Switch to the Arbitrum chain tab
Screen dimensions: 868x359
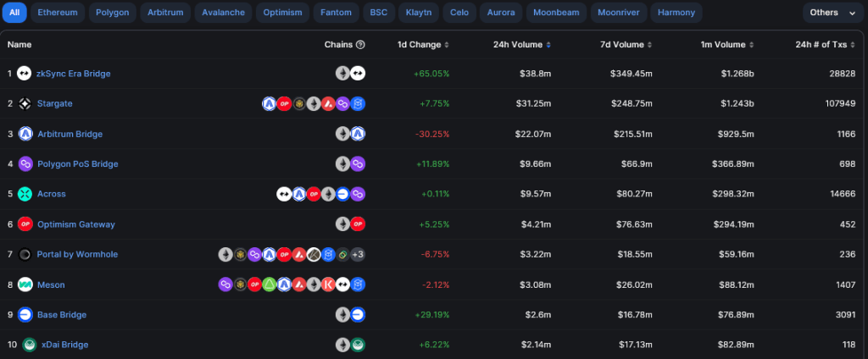coord(164,13)
